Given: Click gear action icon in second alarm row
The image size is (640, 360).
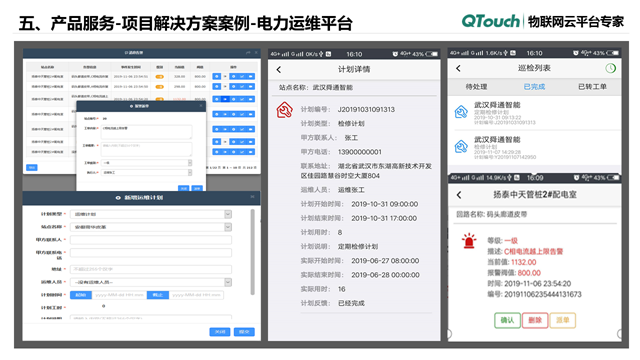Looking at the screenshot, I should tap(233, 87).
